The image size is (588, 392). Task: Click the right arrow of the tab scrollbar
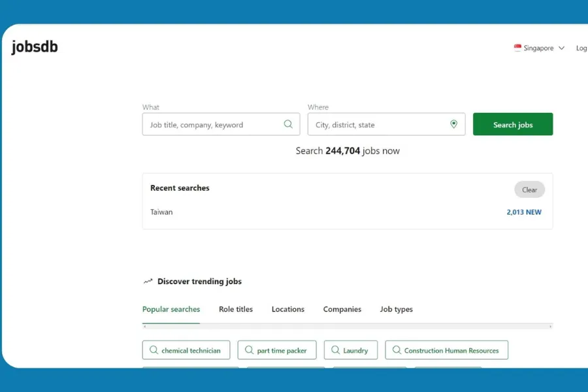(551, 327)
